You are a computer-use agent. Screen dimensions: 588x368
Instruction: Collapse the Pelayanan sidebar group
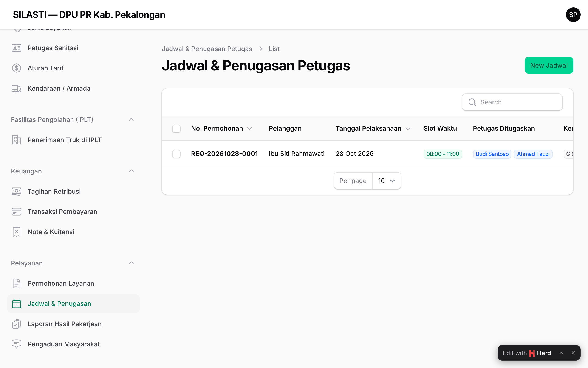[x=131, y=263]
